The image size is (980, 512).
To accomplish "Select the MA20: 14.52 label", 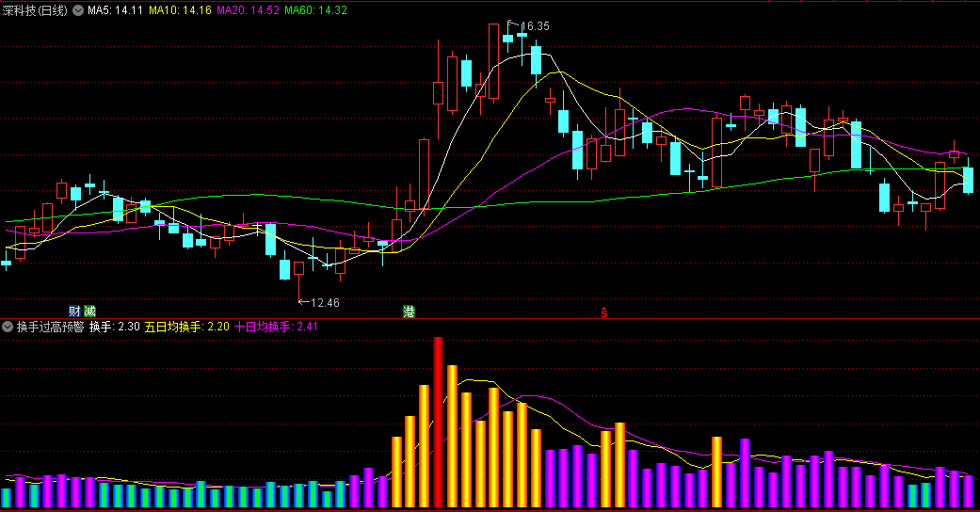I will coord(249,10).
